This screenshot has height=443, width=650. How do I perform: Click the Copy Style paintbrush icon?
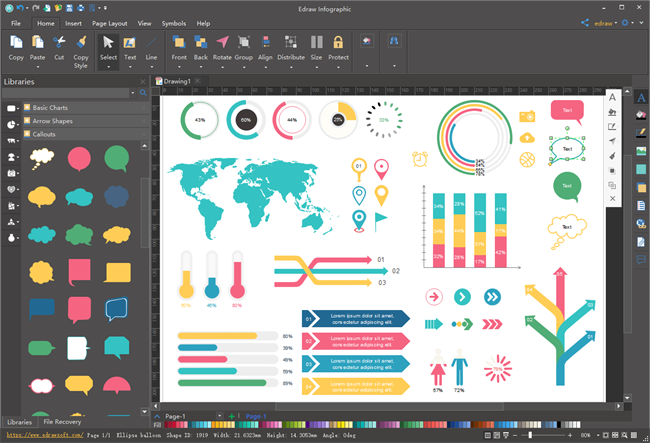(81, 42)
